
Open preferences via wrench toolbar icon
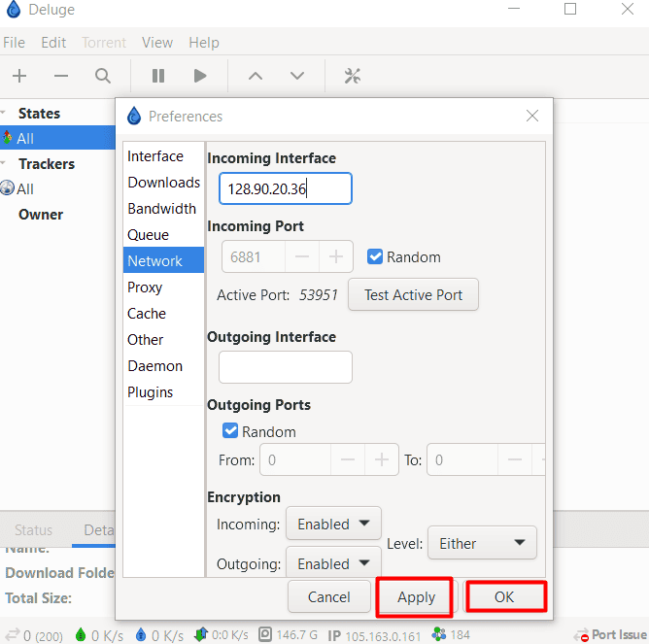(x=354, y=76)
